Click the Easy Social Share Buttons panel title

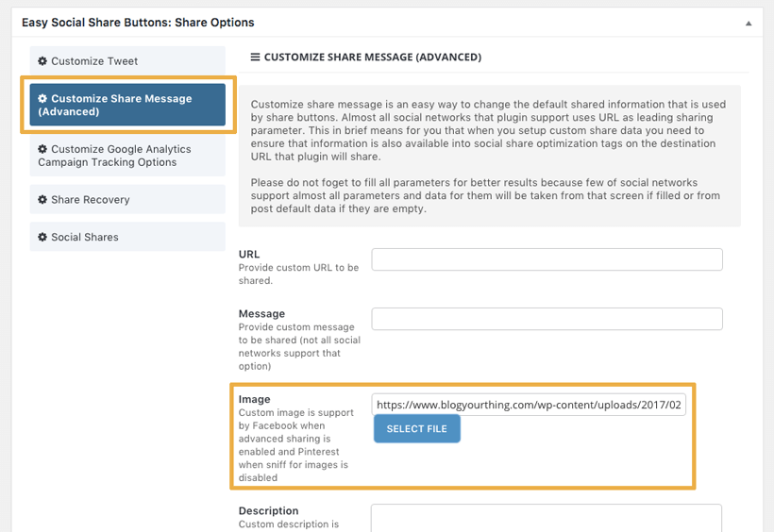point(138,23)
